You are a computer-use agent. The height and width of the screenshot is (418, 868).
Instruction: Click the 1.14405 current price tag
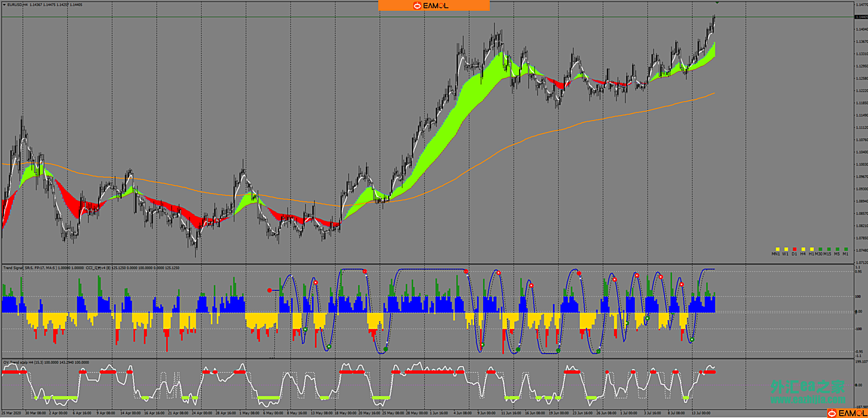tap(861, 17)
